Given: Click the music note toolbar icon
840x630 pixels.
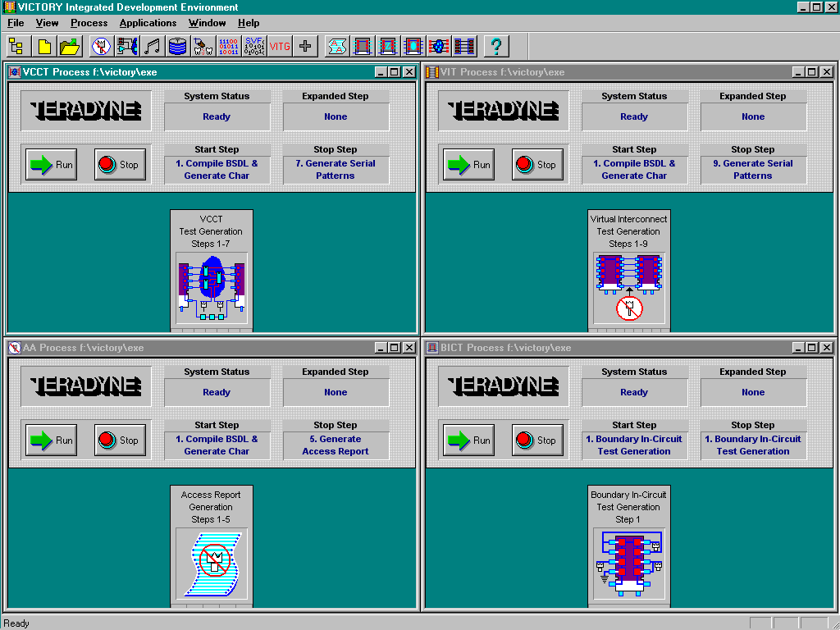Looking at the screenshot, I should pyautogui.click(x=152, y=46).
